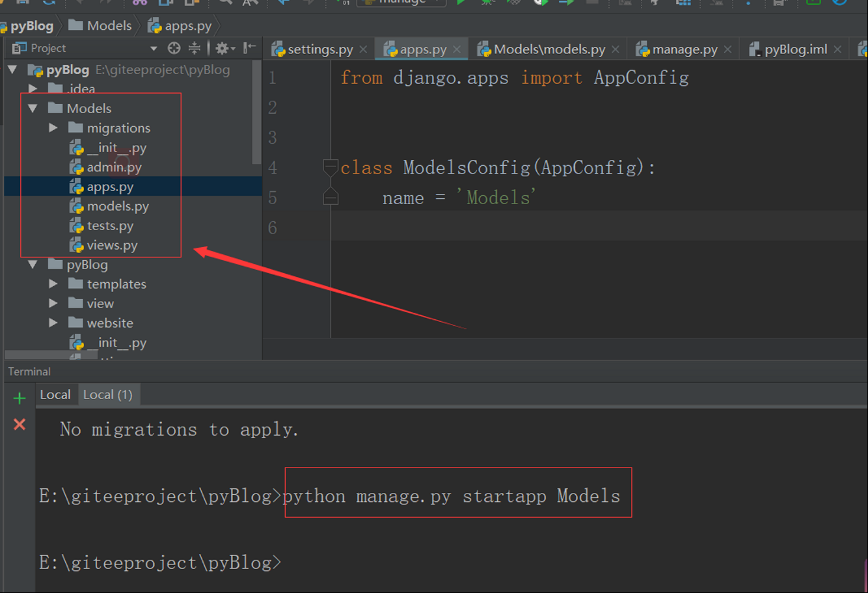The image size is (868, 593).
Task: Click the 'Models' string on line 5
Action: [496, 198]
